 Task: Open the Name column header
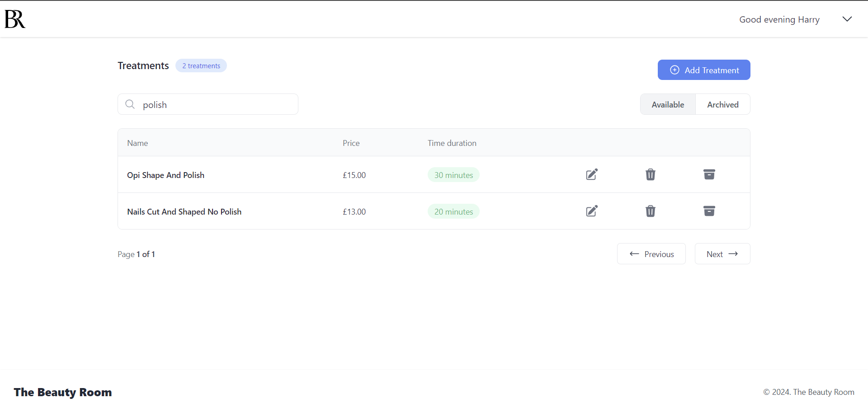(137, 143)
